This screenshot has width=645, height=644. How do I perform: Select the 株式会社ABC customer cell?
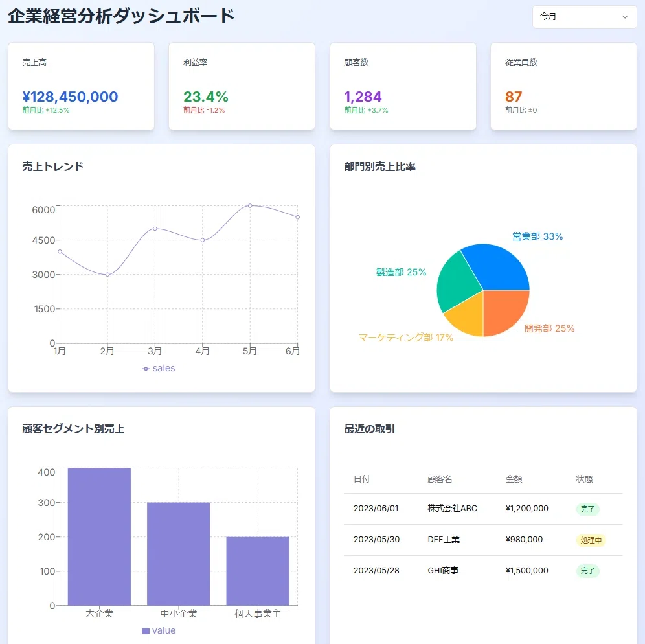[x=453, y=509]
